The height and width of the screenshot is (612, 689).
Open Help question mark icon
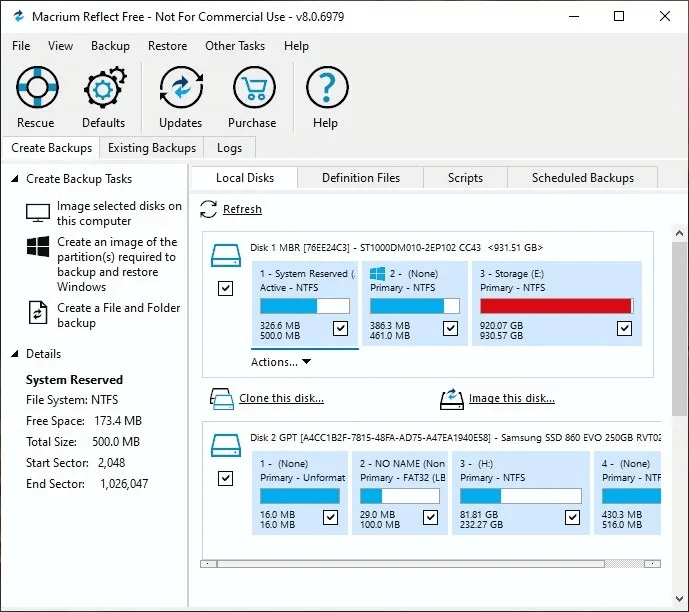tap(326, 87)
